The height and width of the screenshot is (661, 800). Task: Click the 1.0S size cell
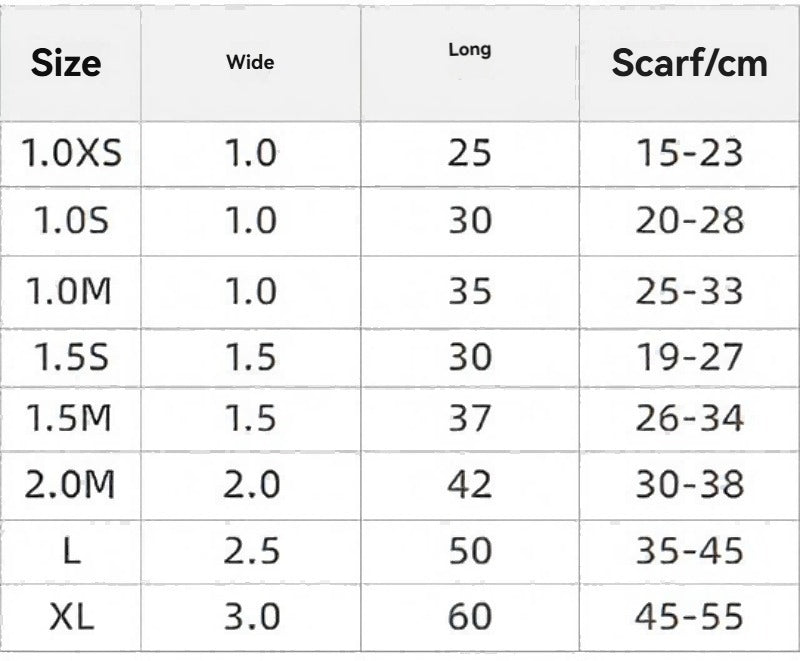[70, 221]
